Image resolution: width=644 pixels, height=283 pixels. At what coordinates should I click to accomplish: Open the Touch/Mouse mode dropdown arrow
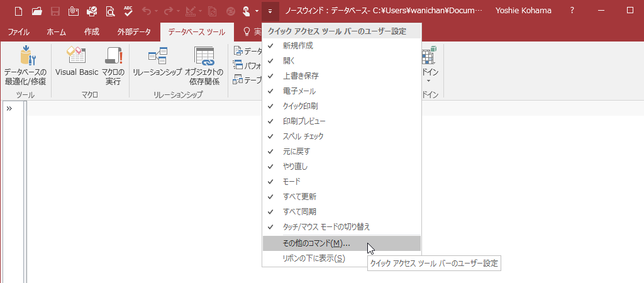point(257,11)
